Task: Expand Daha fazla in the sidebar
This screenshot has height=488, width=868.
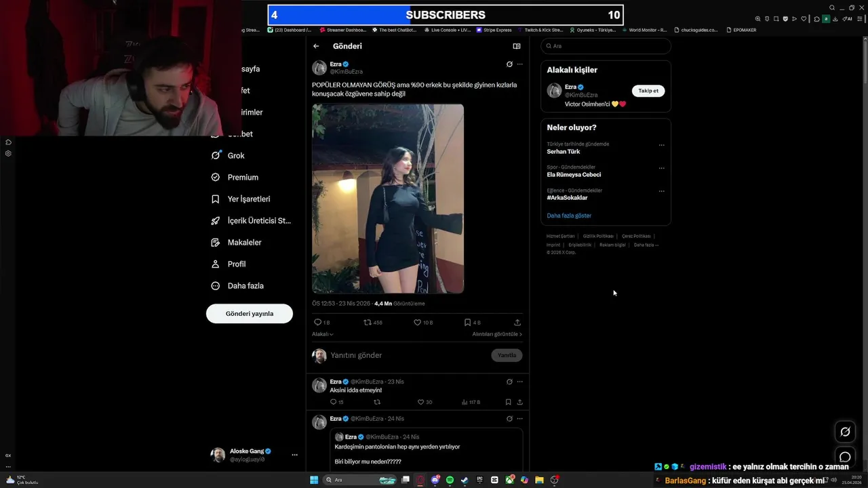Action: coord(237,285)
